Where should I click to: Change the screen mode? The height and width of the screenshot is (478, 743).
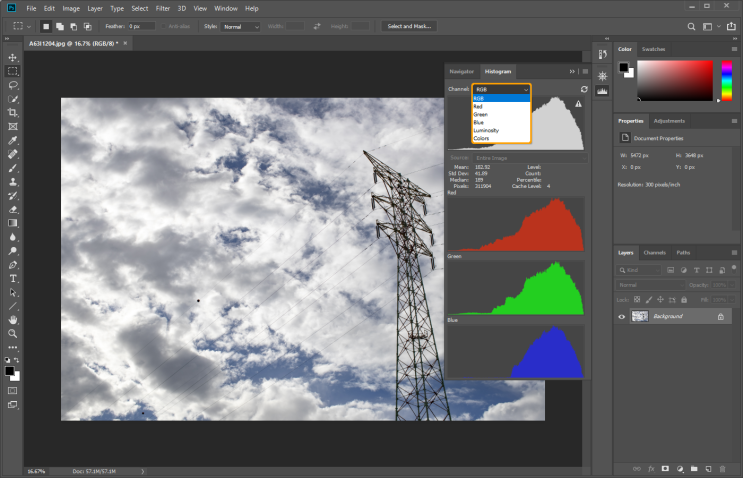point(13,405)
